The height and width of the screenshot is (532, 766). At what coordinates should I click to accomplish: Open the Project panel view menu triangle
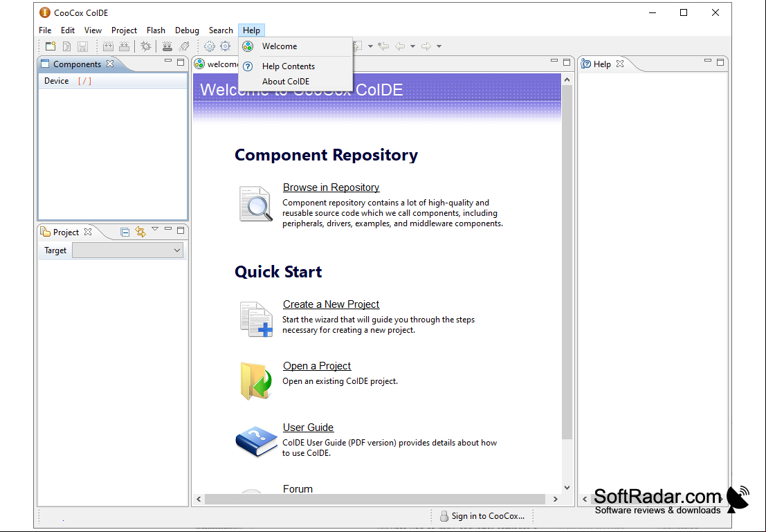coord(155,228)
